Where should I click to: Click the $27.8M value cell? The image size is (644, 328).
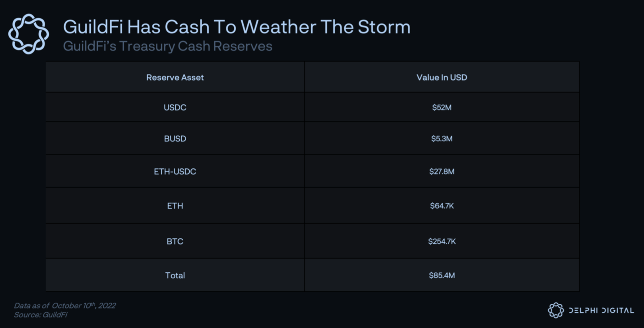(x=442, y=172)
